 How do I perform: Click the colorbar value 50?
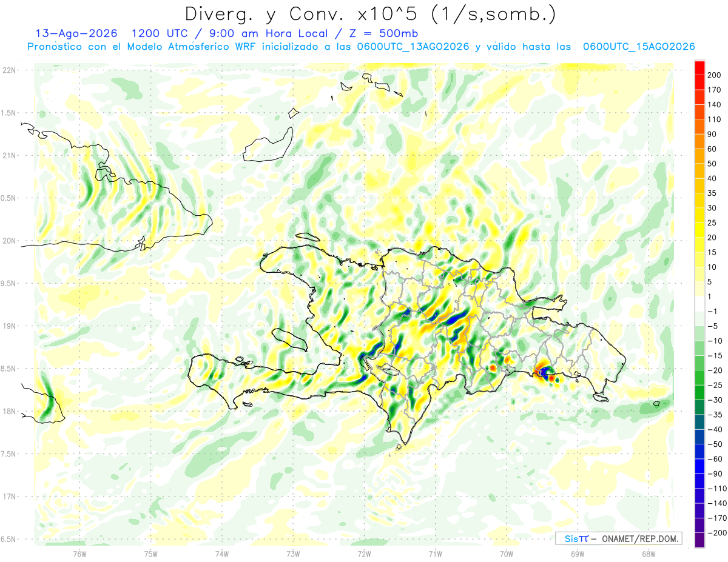[712, 164]
